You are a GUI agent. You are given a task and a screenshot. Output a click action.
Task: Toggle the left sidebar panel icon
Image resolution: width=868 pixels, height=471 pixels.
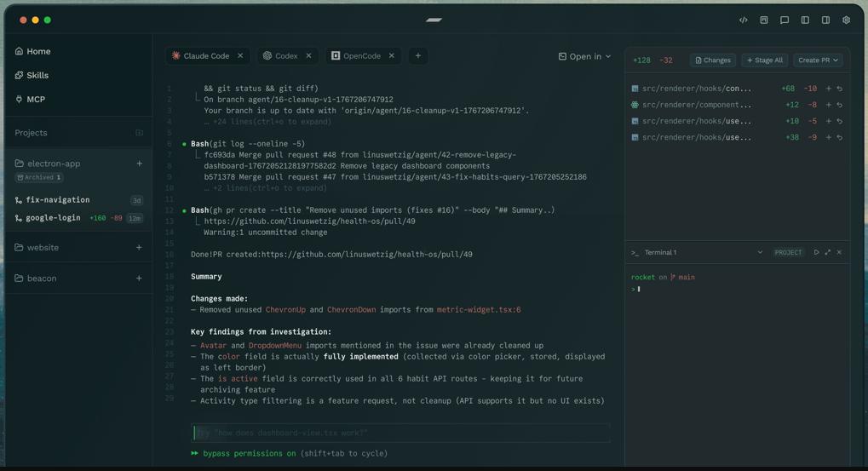805,20
